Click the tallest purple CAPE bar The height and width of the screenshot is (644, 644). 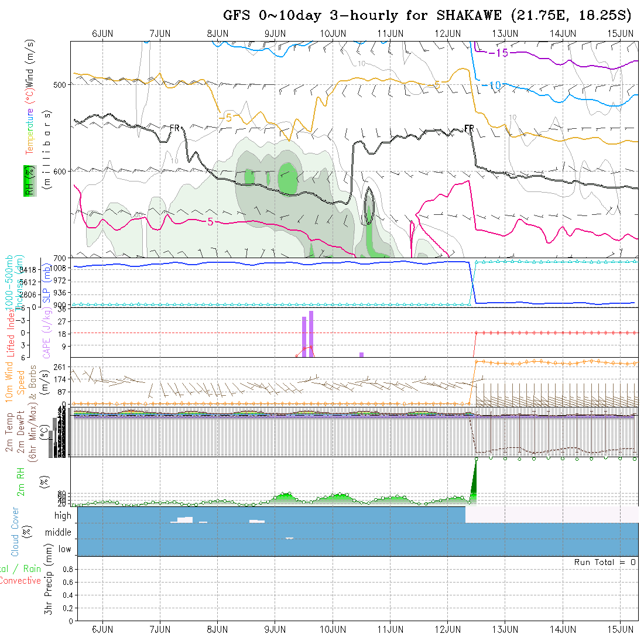[x=311, y=333]
